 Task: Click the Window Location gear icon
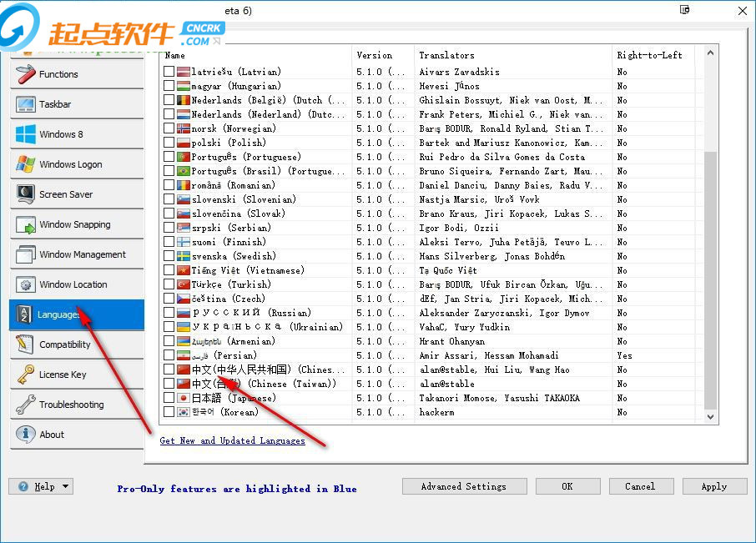(x=25, y=284)
